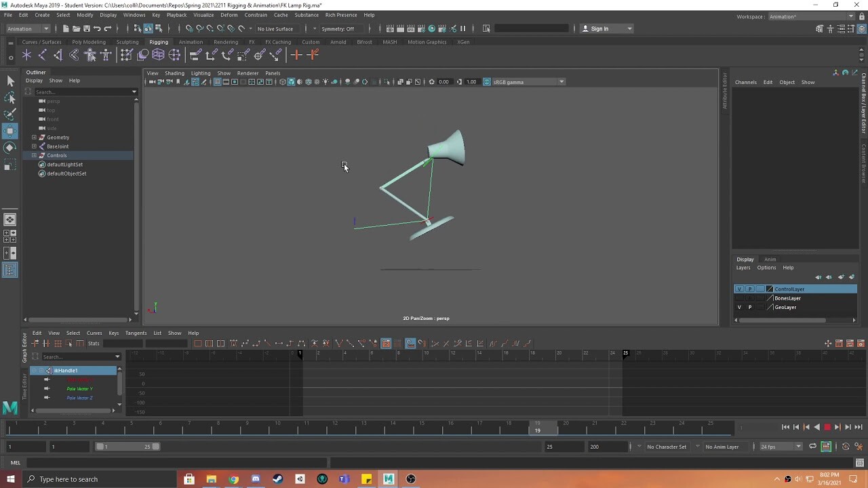
Task: Select the Create Joint tool from the Rigging shelf
Action: [x=26, y=55]
